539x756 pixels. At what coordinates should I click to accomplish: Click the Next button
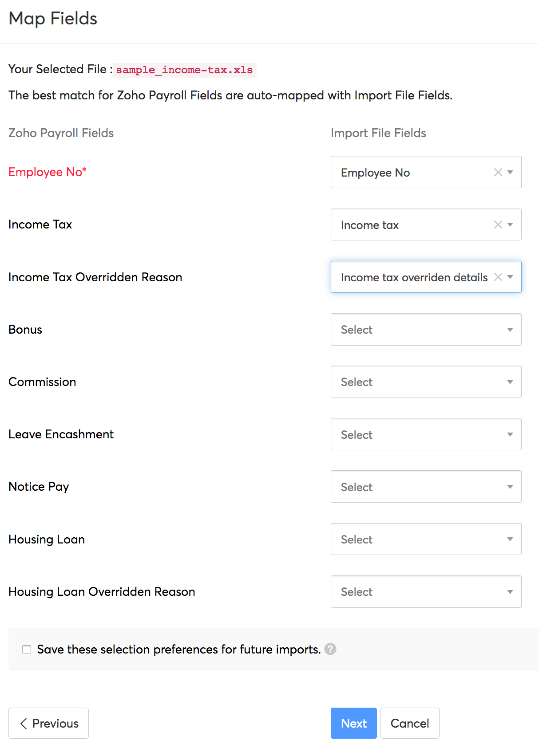click(353, 723)
